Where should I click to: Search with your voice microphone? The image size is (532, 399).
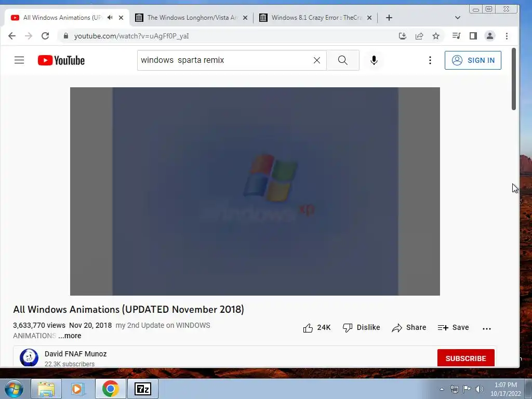[374, 60]
